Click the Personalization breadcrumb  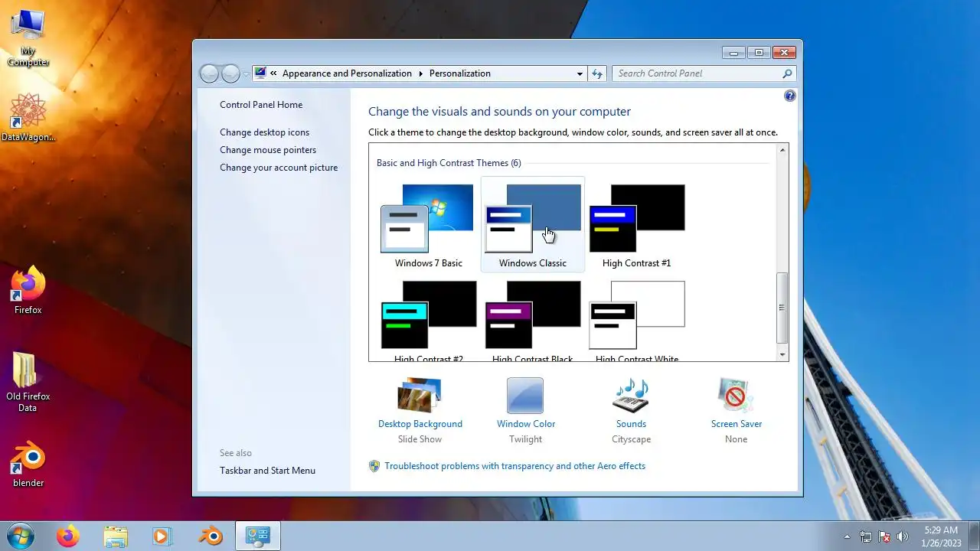pyautogui.click(x=460, y=73)
